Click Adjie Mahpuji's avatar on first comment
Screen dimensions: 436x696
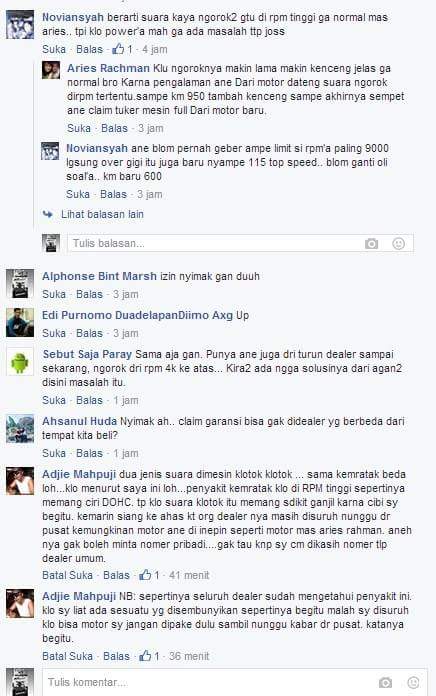(x=20, y=481)
